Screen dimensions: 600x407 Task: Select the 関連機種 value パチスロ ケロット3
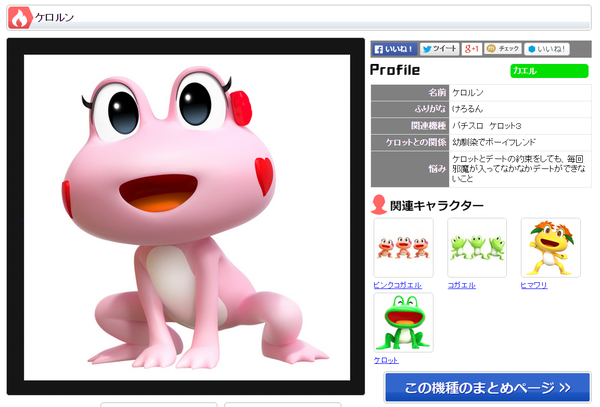pyautogui.click(x=487, y=126)
